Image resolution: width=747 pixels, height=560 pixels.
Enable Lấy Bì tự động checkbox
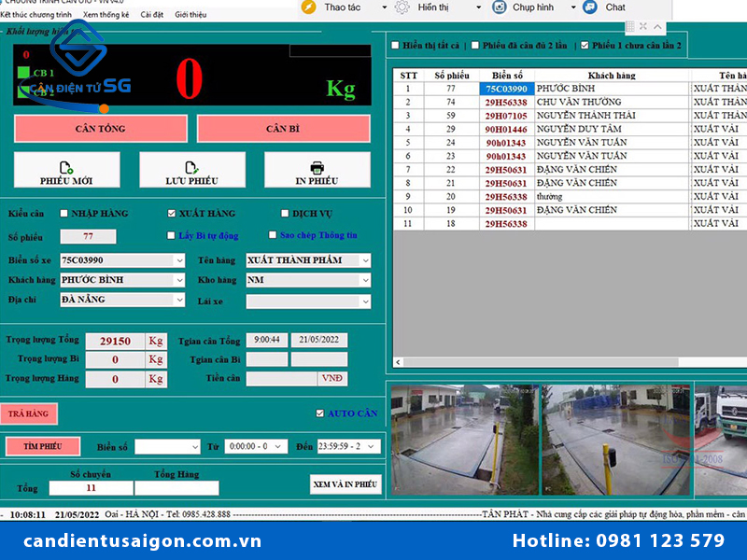[x=171, y=235]
